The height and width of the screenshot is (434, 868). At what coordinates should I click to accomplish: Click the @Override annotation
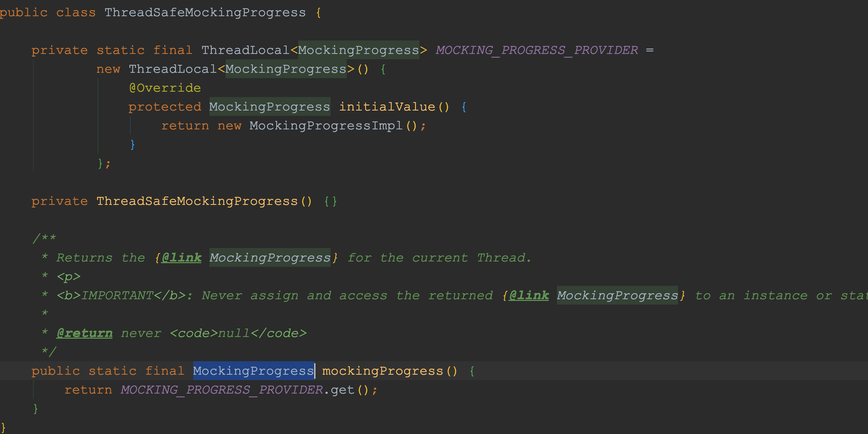165,87
